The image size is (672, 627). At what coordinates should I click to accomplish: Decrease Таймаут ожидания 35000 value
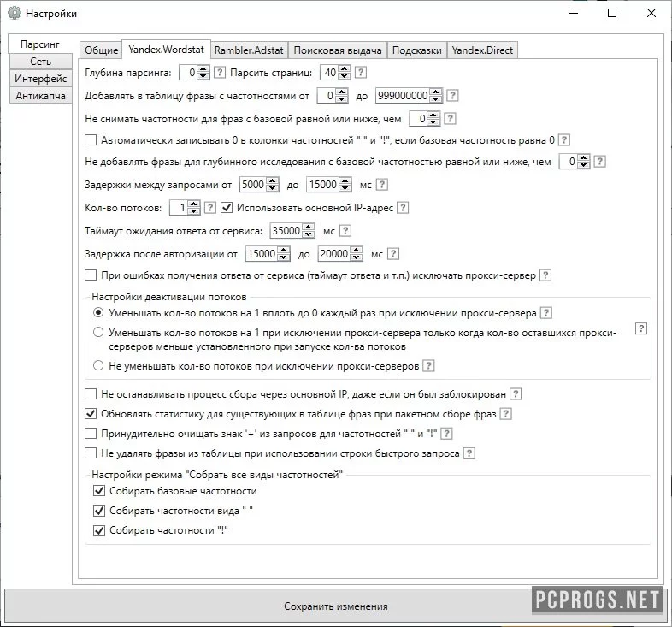(x=308, y=234)
